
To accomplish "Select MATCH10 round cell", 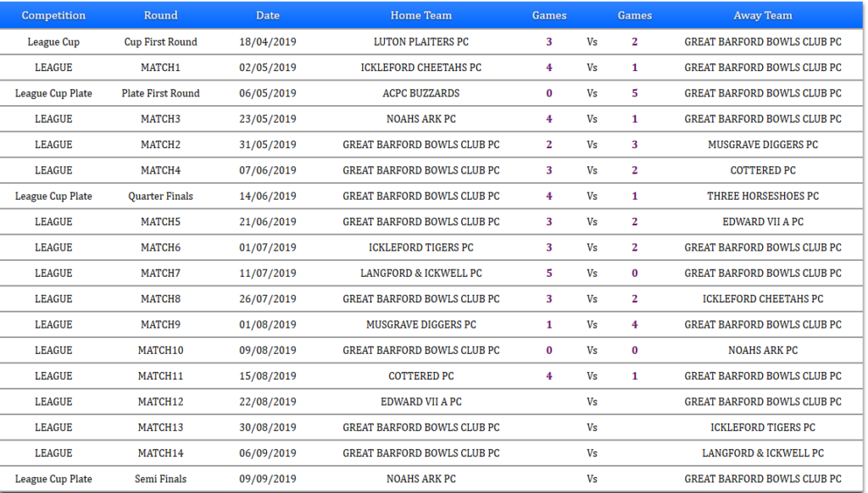I will click(160, 351).
